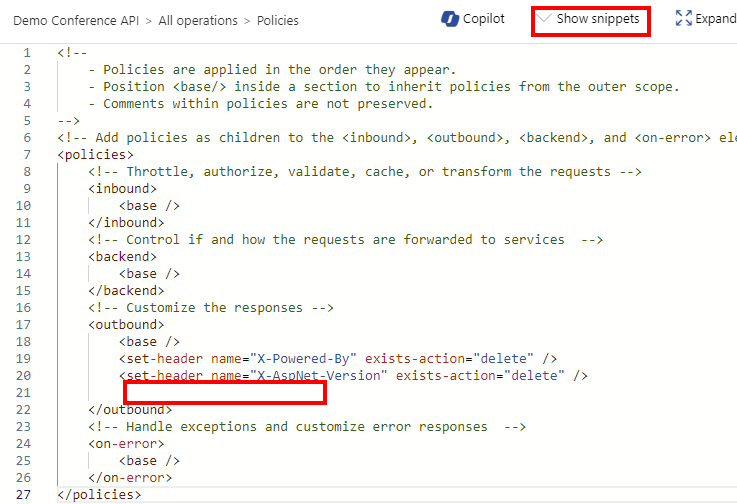Click the closing outbound tag
The height and width of the screenshot is (504, 737).
(130, 410)
